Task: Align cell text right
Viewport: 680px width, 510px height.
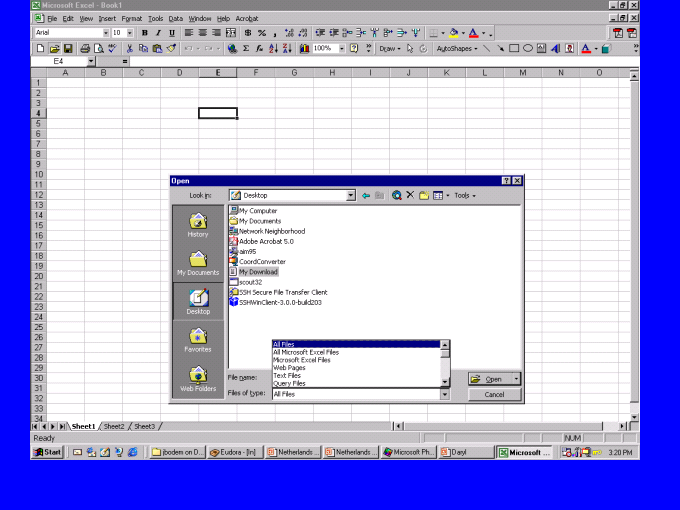Action: pyautogui.click(x=216, y=33)
